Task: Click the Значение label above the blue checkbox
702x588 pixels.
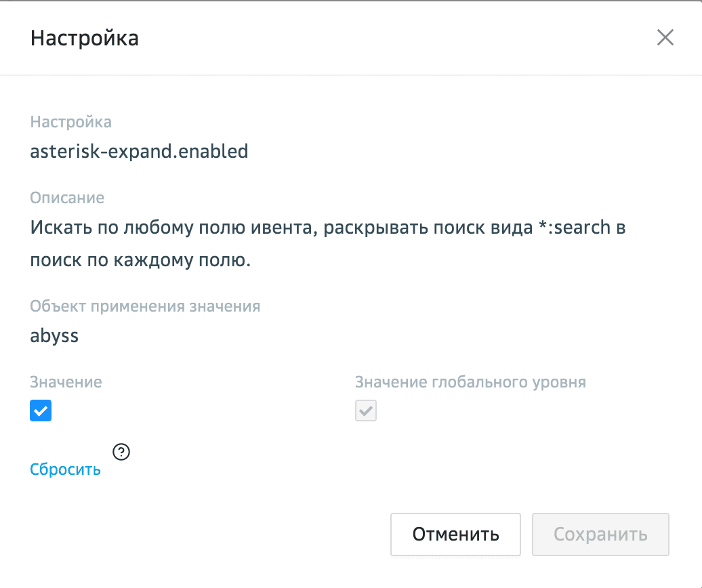Action: point(66,382)
